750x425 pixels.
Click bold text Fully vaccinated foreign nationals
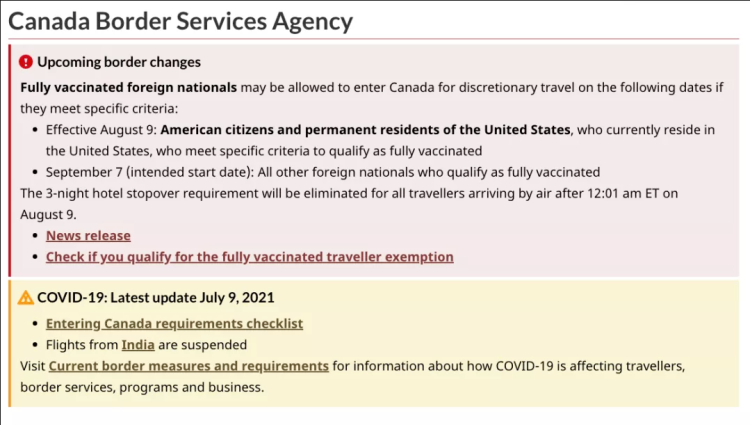(129, 87)
